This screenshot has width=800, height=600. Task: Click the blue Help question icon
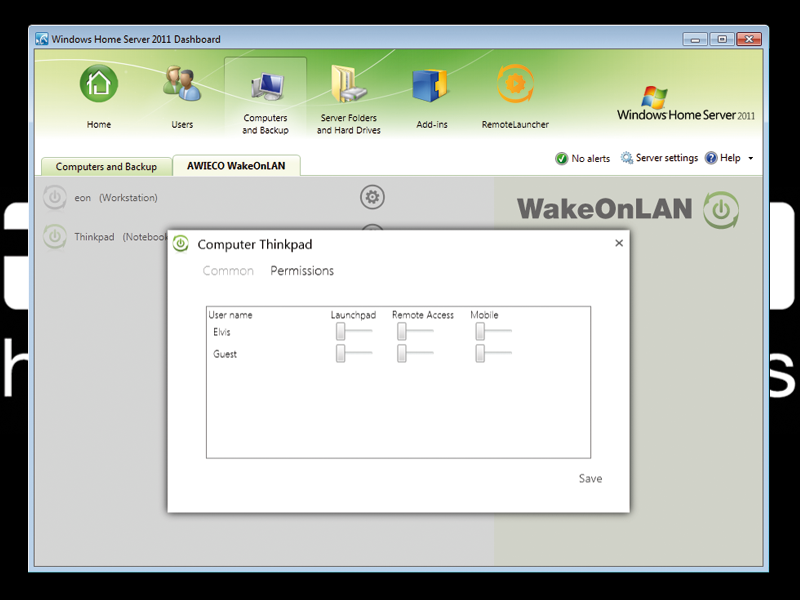click(x=711, y=158)
